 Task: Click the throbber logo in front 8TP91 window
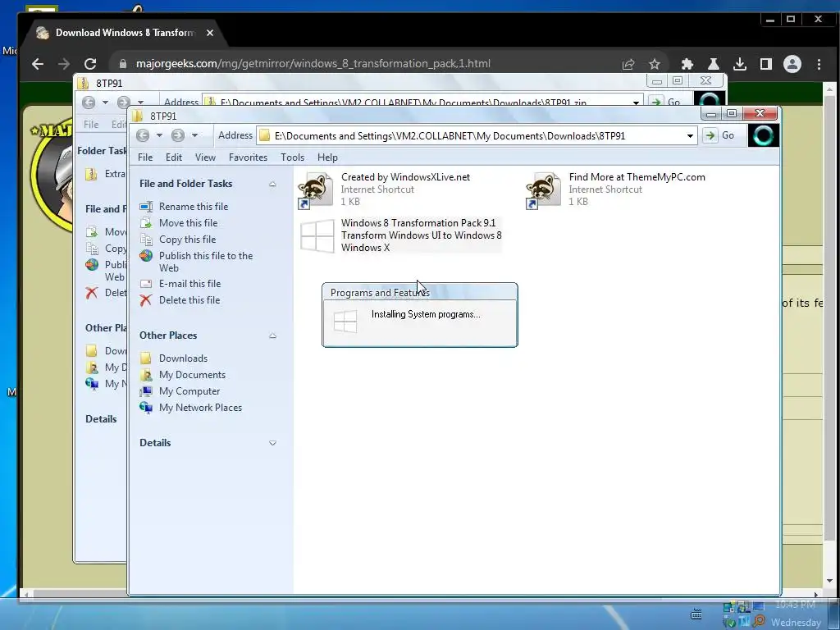[x=763, y=135]
